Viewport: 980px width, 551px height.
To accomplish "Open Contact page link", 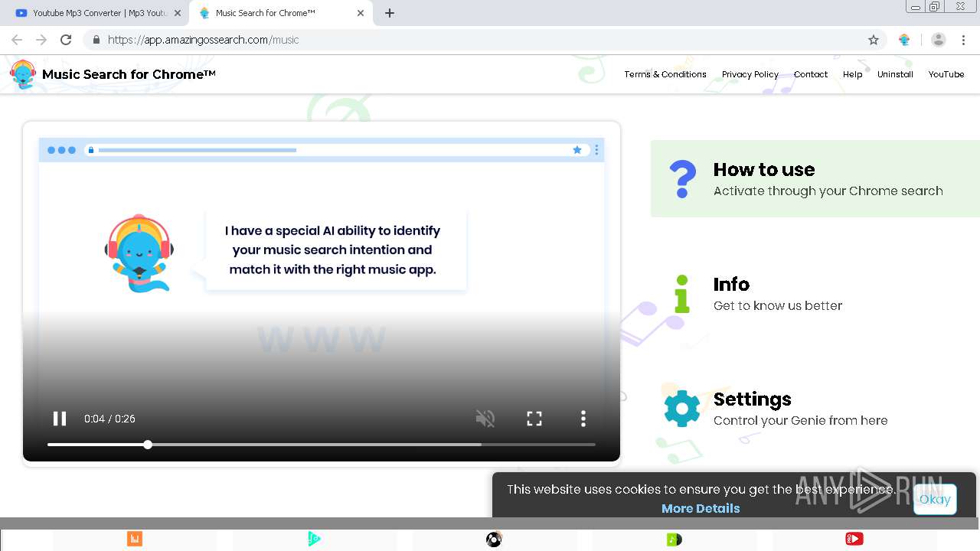I will tap(811, 74).
